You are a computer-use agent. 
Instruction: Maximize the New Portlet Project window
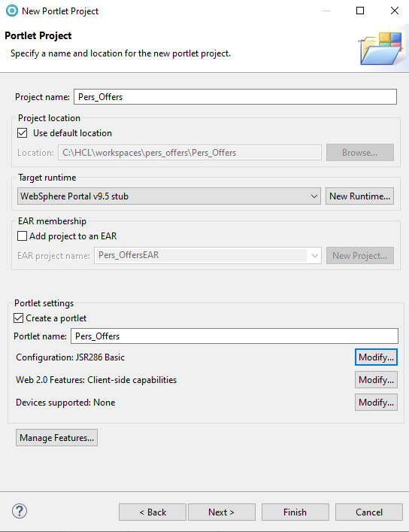[x=360, y=11]
